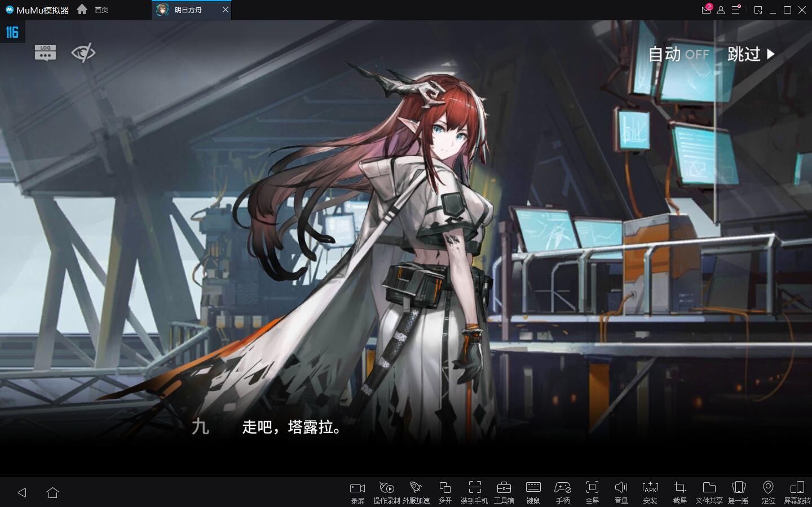The image size is (812, 507).
Task: Hide the dialogue UI with eye icon
Action: coord(83,53)
